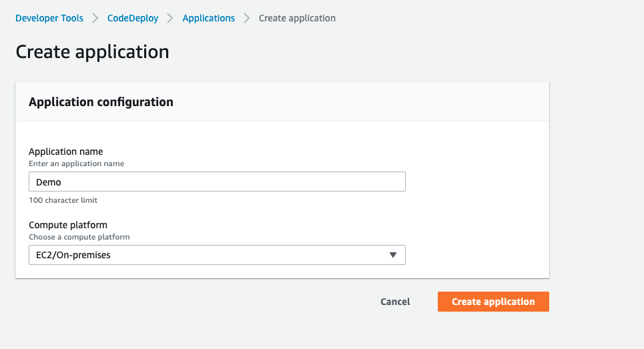
Task: Click the 'Compute platform' field label
Action: click(67, 225)
